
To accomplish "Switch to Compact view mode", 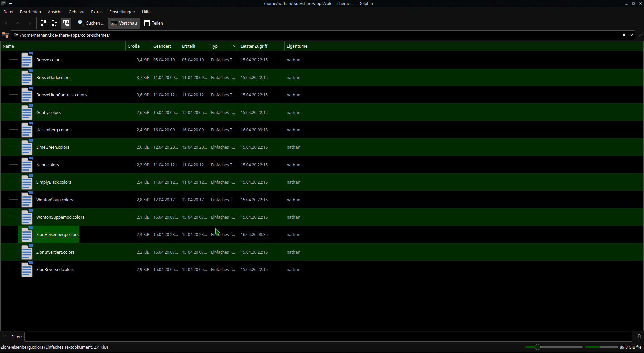I will 54,23.
